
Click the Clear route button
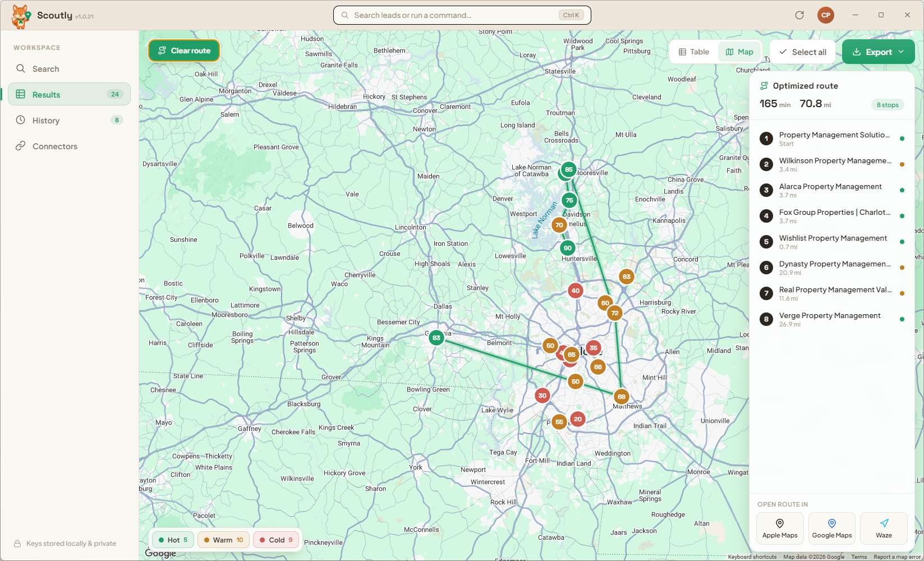pyautogui.click(x=184, y=50)
